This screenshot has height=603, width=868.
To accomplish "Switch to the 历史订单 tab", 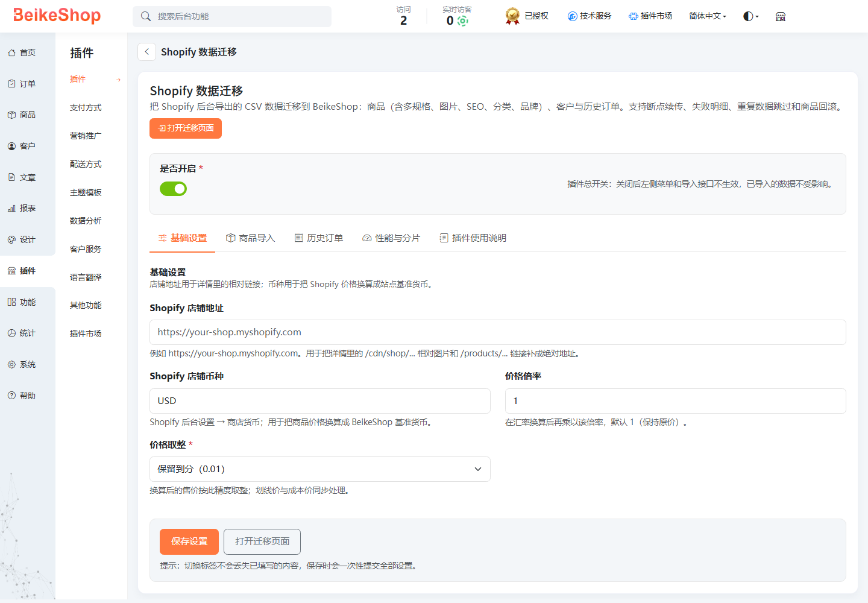I will pos(319,238).
